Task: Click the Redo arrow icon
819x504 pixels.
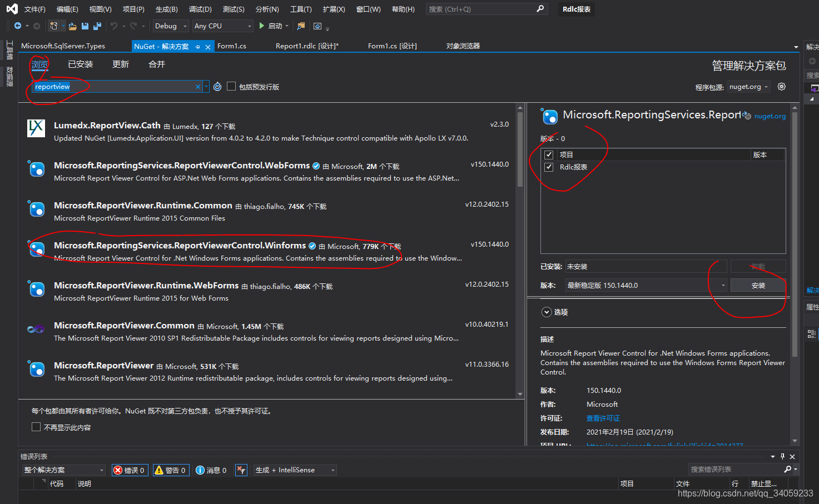Action: click(x=133, y=26)
